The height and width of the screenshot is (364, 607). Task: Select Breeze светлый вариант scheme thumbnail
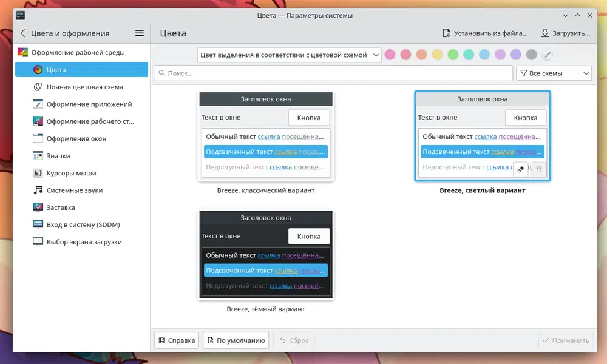pos(483,136)
